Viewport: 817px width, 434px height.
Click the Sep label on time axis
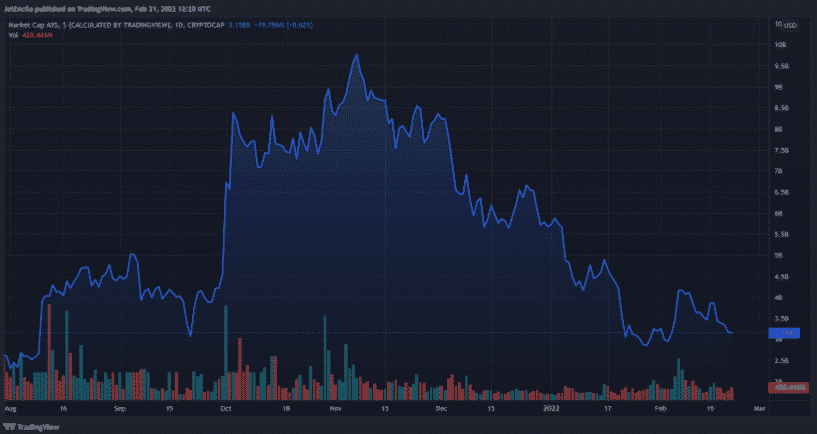[x=120, y=409]
